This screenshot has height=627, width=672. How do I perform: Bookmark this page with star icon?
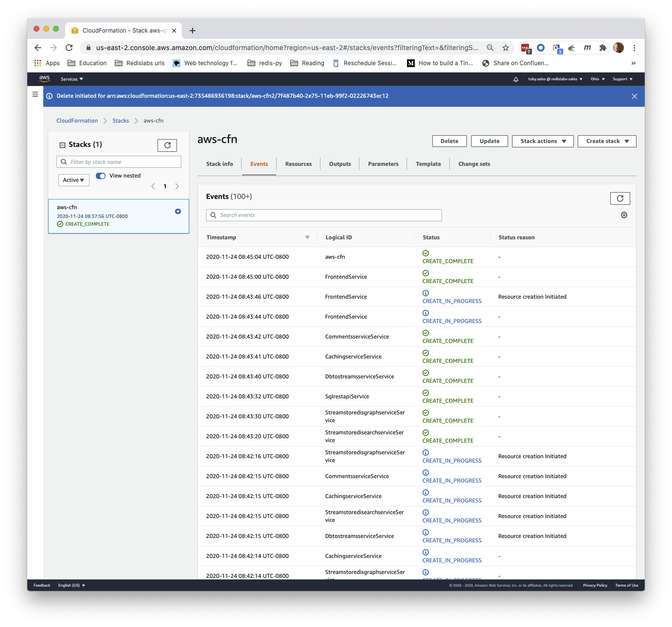[x=506, y=48]
